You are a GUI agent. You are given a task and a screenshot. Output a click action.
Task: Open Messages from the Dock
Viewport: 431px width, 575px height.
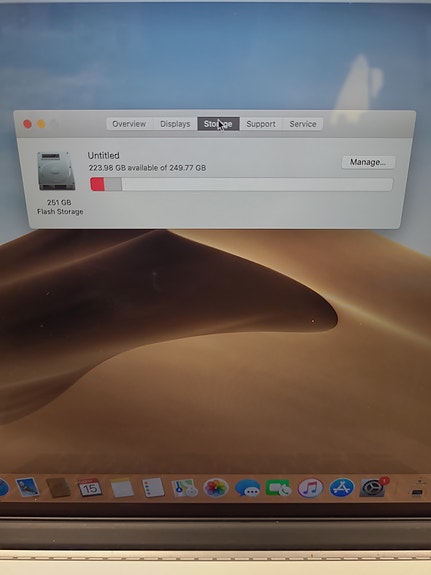coord(247,488)
